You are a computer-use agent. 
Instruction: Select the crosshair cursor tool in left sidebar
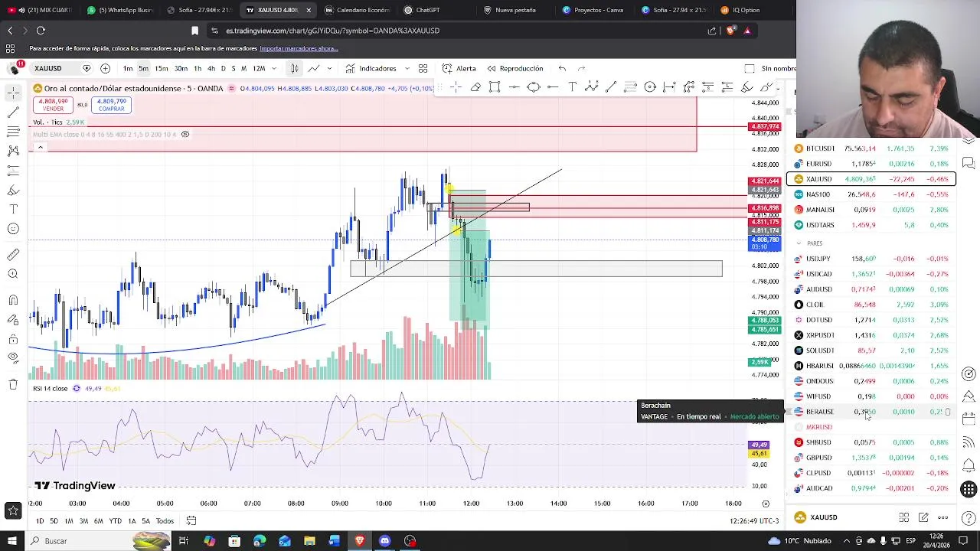click(13, 93)
